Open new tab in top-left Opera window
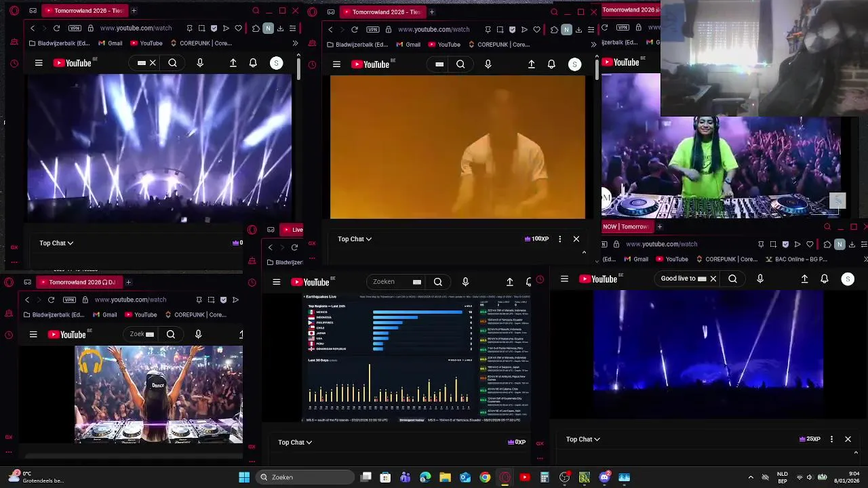This screenshot has height=488, width=868. [x=134, y=11]
